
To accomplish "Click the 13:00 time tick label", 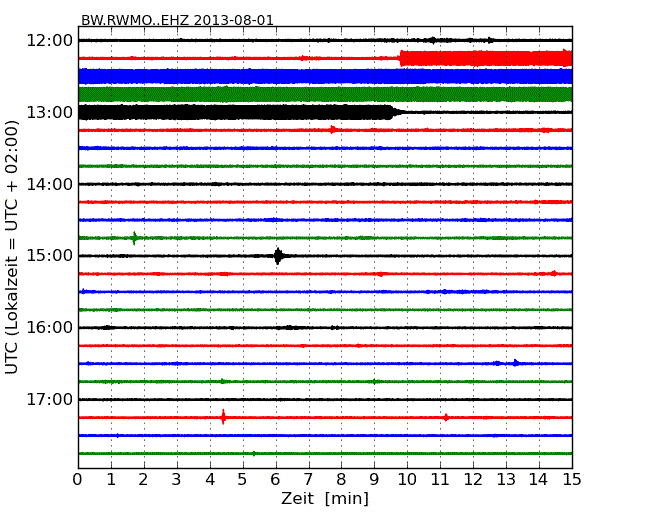I will [50, 112].
